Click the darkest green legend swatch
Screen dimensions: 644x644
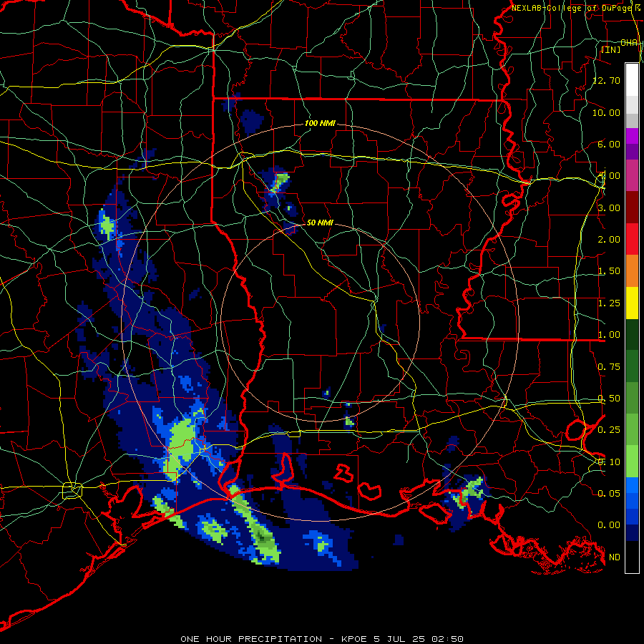pyautogui.click(x=632, y=335)
